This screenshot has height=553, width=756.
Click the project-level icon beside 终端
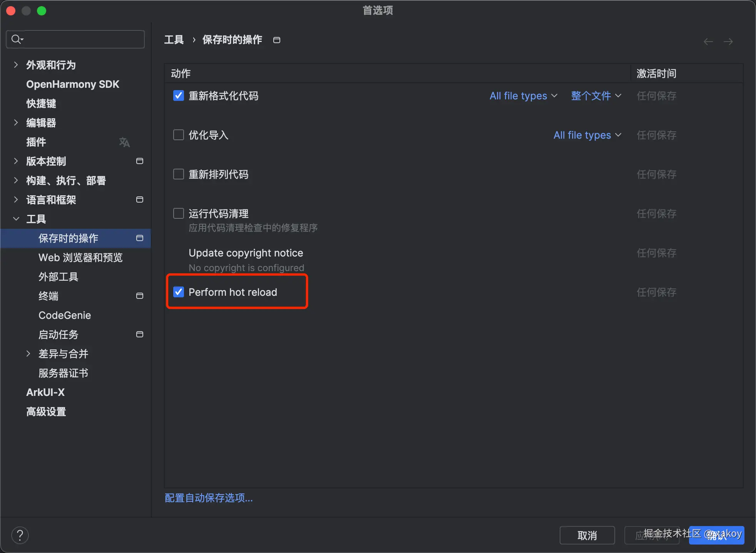pos(140,296)
